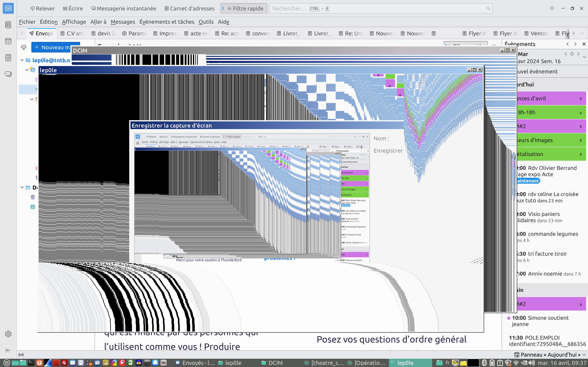Open Settings gear in sidebar
Screen dimensions: 588x367
8,334
